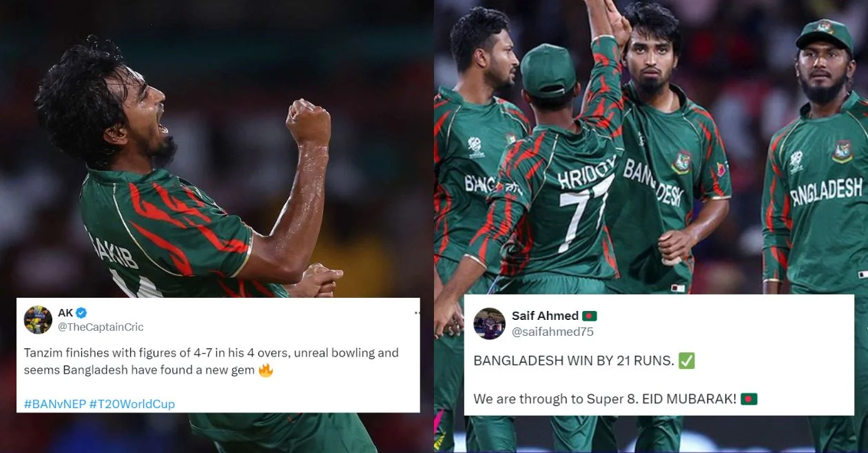Click the "Tanzim finishes with figures" tweet text

211,361
